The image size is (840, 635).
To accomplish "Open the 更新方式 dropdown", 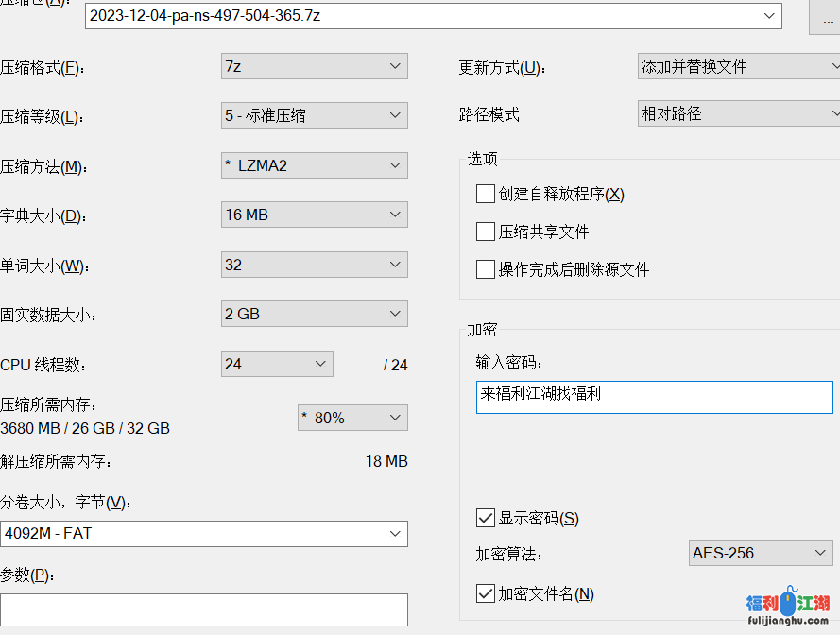I will pyautogui.click(x=738, y=66).
